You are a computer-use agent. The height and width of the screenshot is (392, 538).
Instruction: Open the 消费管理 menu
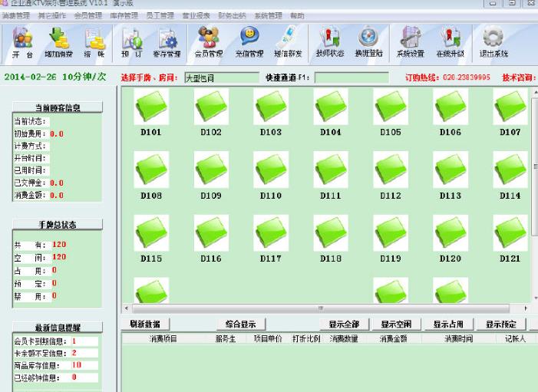pyautogui.click(x=16, y=16)
